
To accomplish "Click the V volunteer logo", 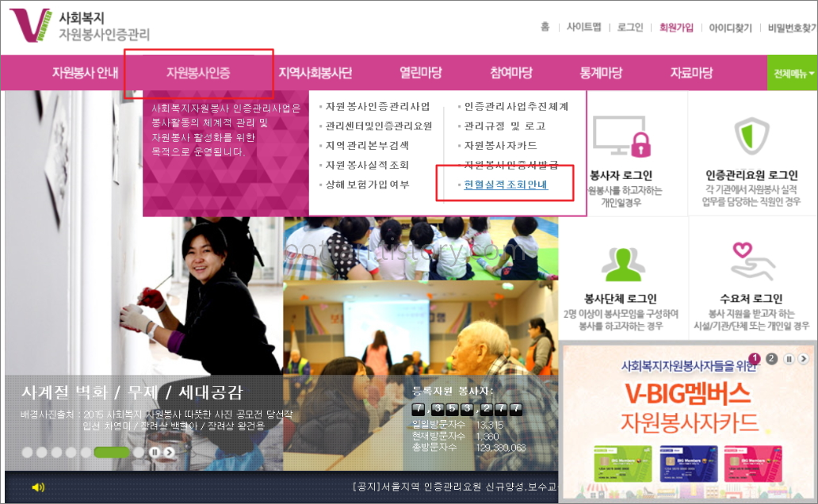I will click(x=30, y=25).
